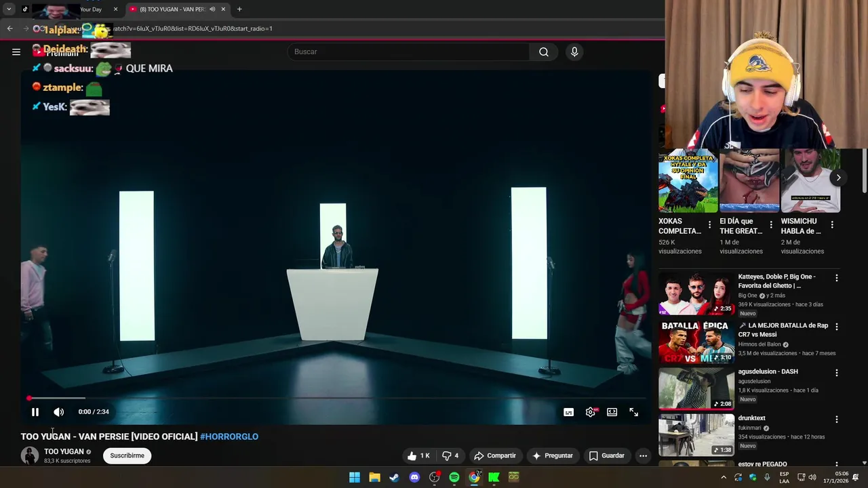Open the Favorita del Ghetto video thumbnail
Viewport: 868px width, 488px height.
point(696,293)
